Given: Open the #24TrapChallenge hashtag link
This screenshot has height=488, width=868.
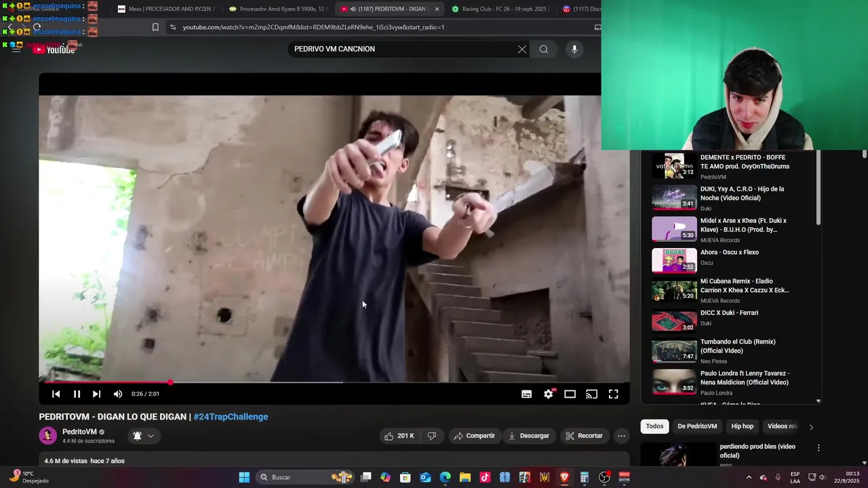Looking at the screenshot, I should coord(231,417).
